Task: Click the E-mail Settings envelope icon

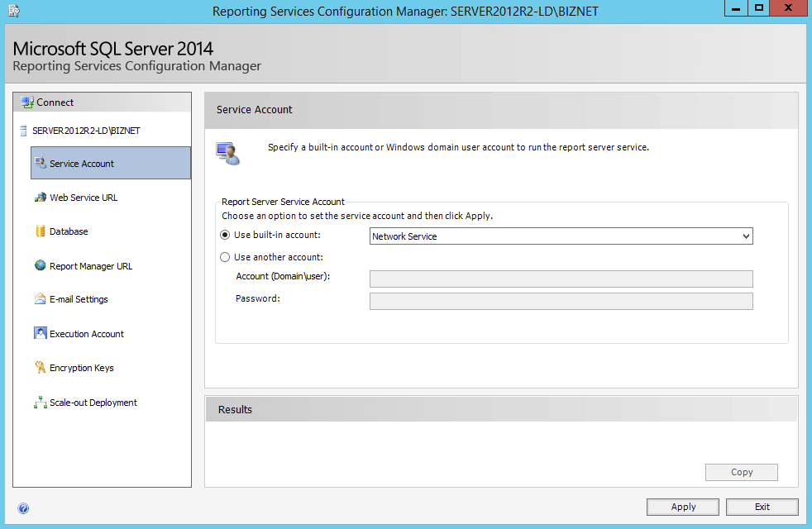Action: [x=41, y=299]
